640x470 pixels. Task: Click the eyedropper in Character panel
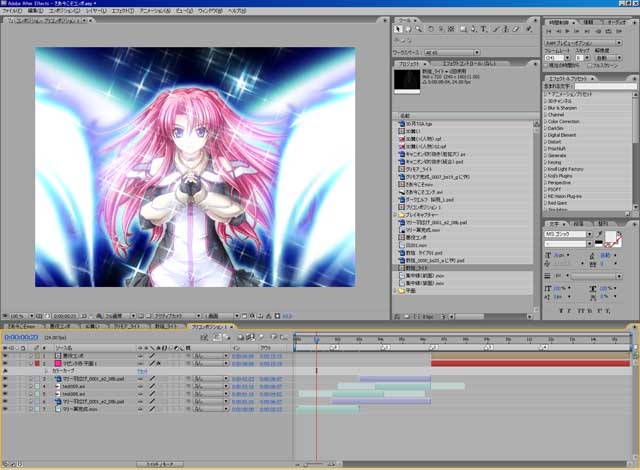[599, 234]
